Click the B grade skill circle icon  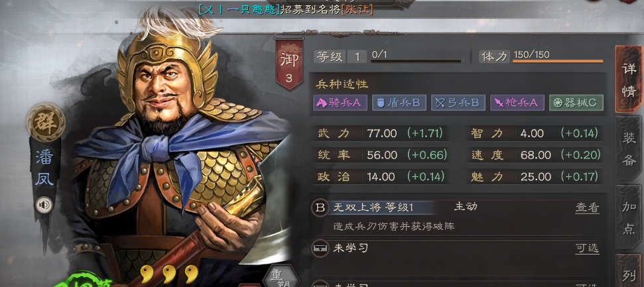click(x=320, y=207)
